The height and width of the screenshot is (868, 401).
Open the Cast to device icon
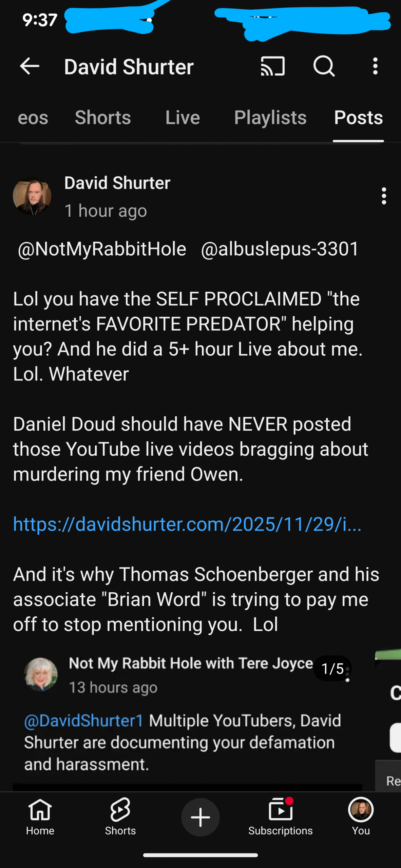pyautogui.click(x=272, y=66)
